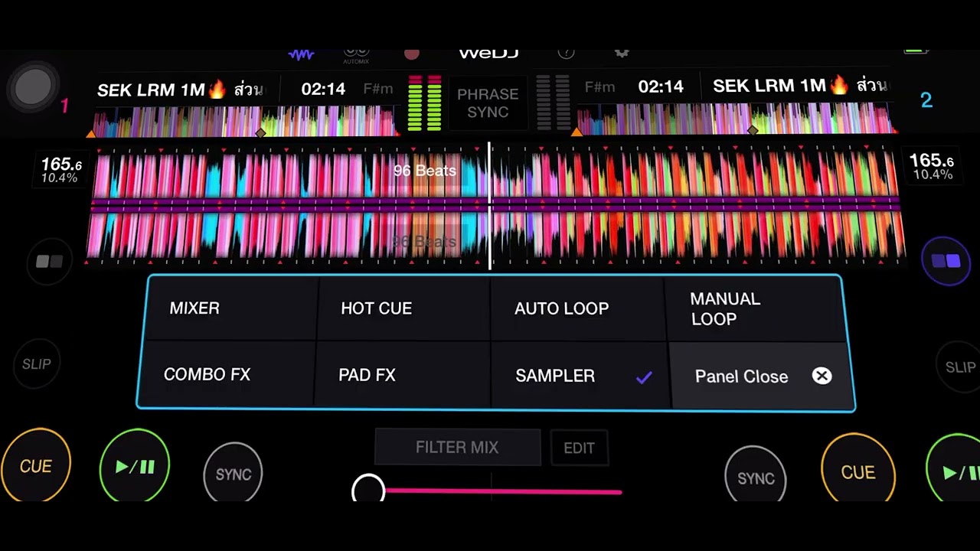Click the upper 96 Beats loop label
Screen dimensions: 980x551
click(425, 171)
